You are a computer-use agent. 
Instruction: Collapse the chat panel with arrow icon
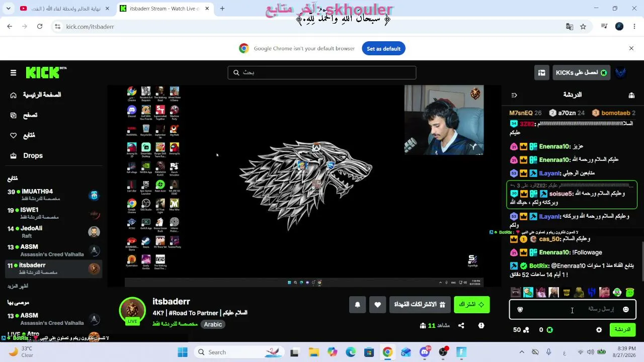pos(514,95)
